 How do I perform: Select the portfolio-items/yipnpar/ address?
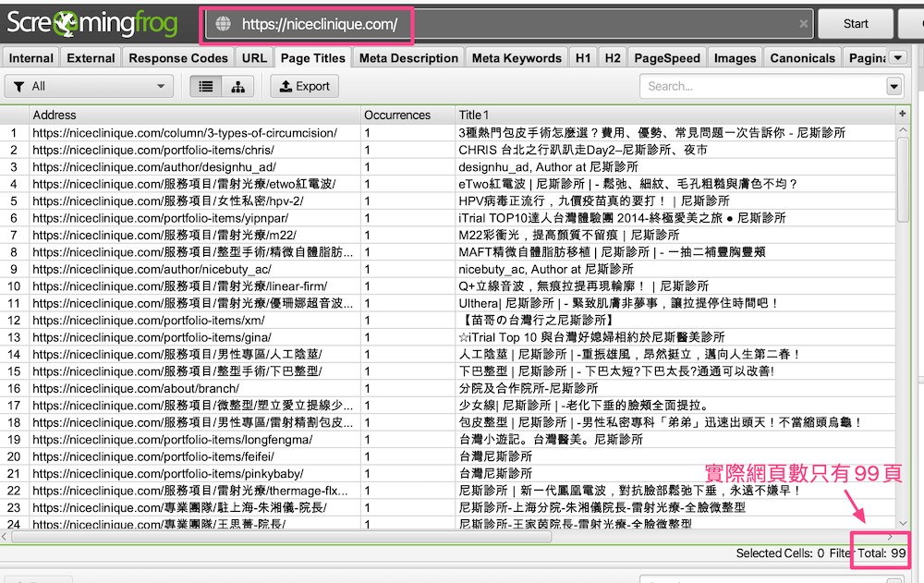click(160, 219)
